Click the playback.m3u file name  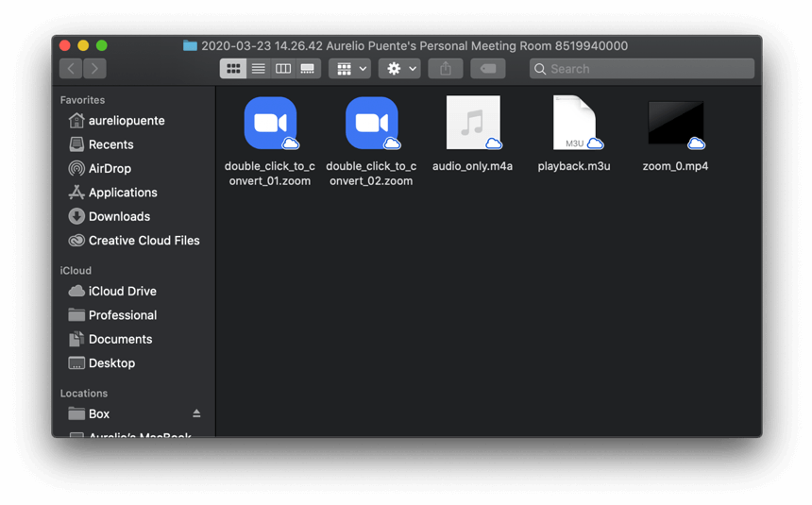point(574,166)
